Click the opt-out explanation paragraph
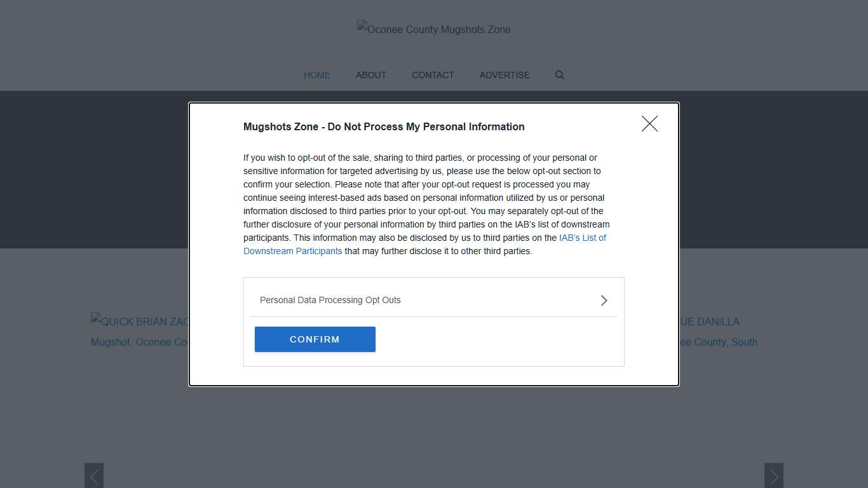 pos(424,198)
